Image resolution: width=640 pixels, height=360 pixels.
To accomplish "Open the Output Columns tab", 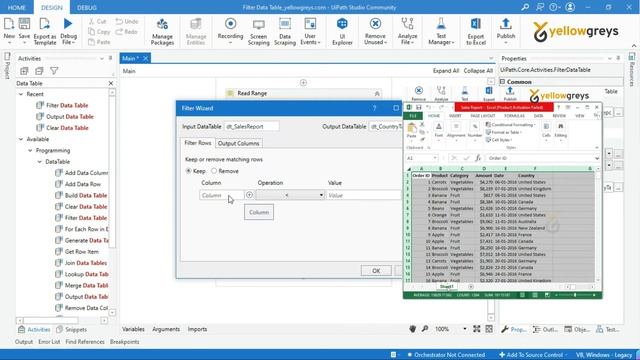I will (238, 143).
